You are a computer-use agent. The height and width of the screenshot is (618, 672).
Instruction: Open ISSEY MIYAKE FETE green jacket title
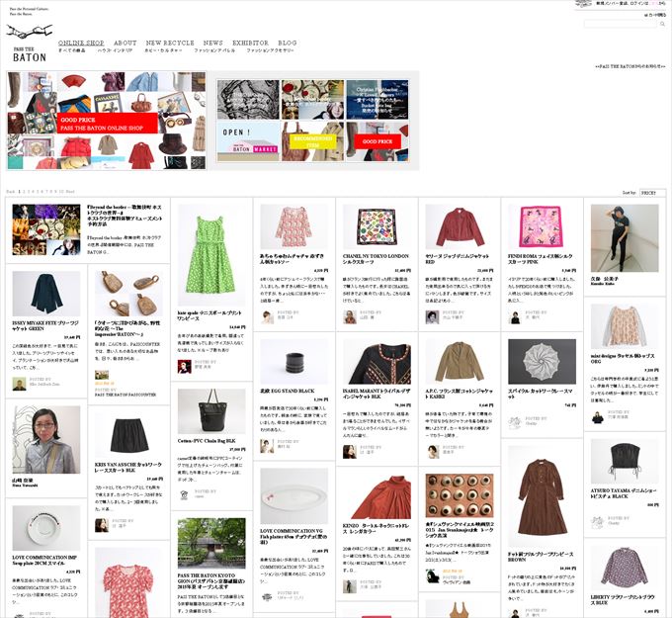tap(45, 325)
